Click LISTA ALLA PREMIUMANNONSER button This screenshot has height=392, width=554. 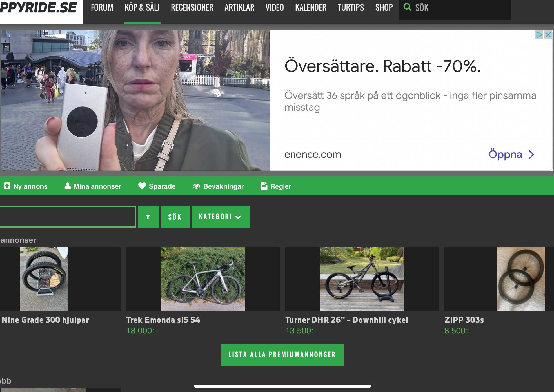[x=282, y=355]
